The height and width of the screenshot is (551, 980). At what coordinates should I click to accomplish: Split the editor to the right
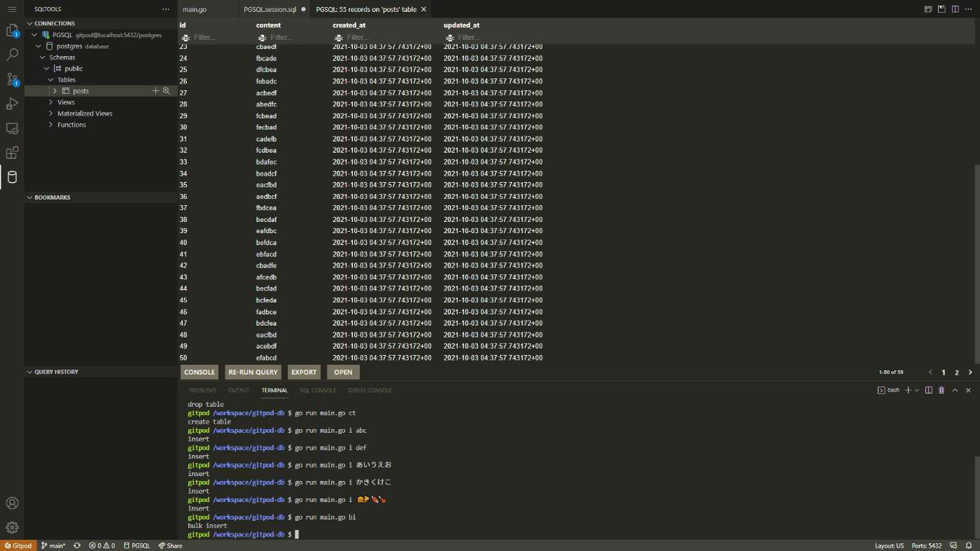point(955,9)
